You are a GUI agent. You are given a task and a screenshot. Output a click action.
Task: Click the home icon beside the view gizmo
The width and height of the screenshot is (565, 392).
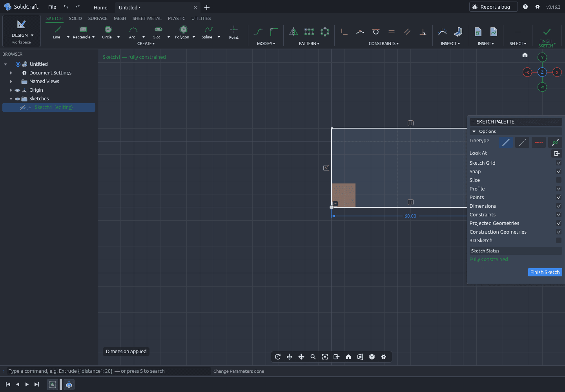point(525,55)
